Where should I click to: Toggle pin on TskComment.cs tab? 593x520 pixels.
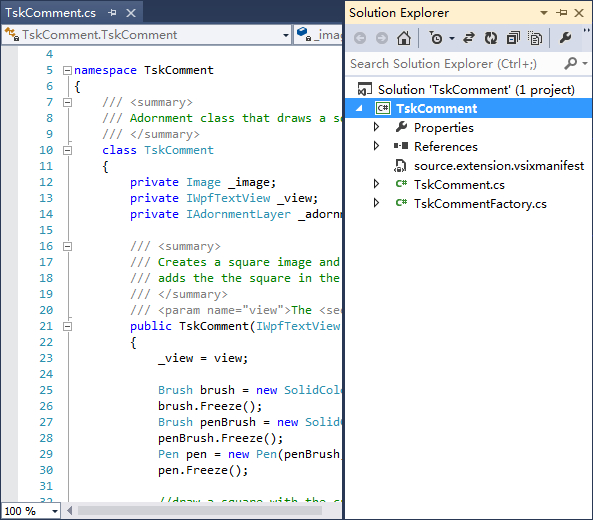coord(112,13)
